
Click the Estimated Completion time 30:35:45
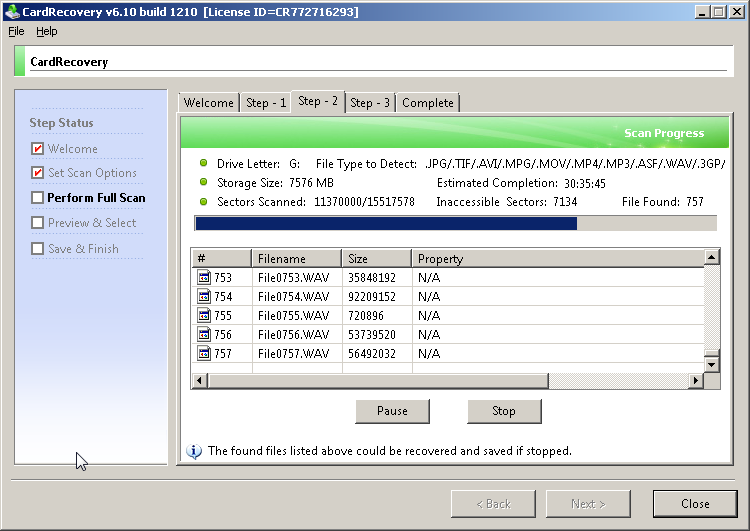click(585, 183)
